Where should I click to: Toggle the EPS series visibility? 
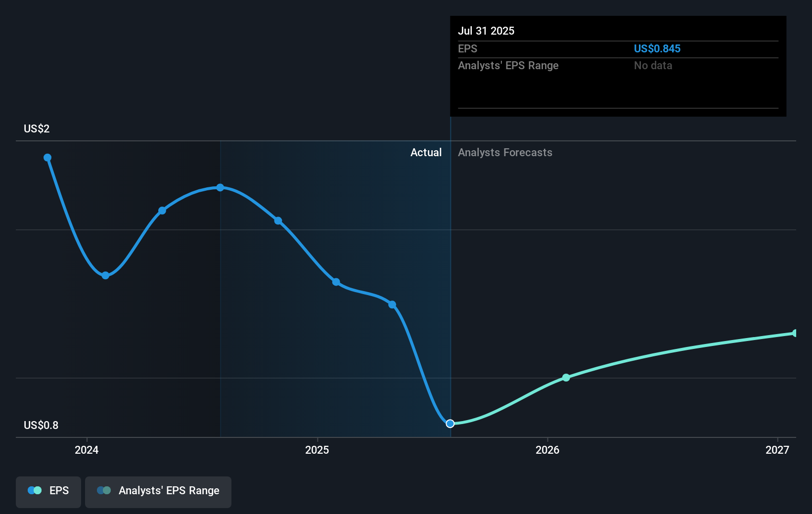point(48,492)
